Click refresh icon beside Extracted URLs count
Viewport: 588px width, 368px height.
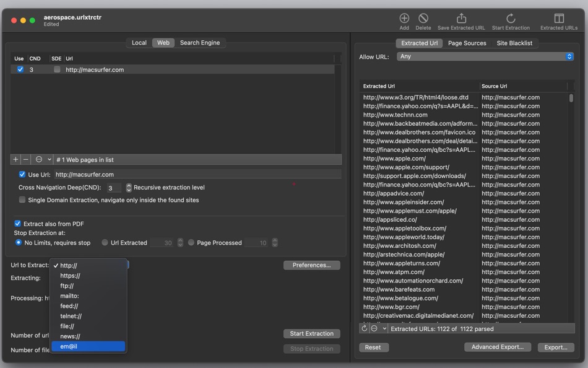pos(364,328)
